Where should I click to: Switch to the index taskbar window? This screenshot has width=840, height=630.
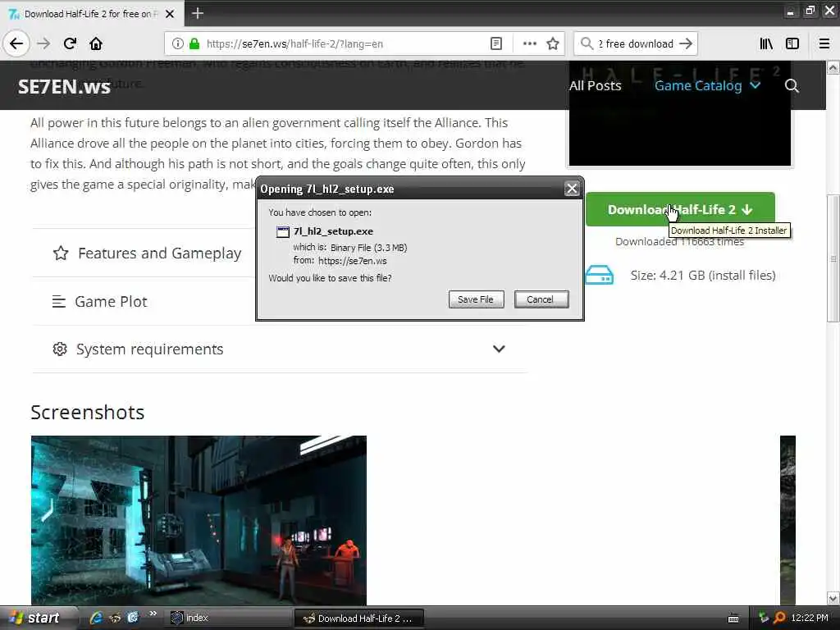pyautogui.click(x=231, y=619)
